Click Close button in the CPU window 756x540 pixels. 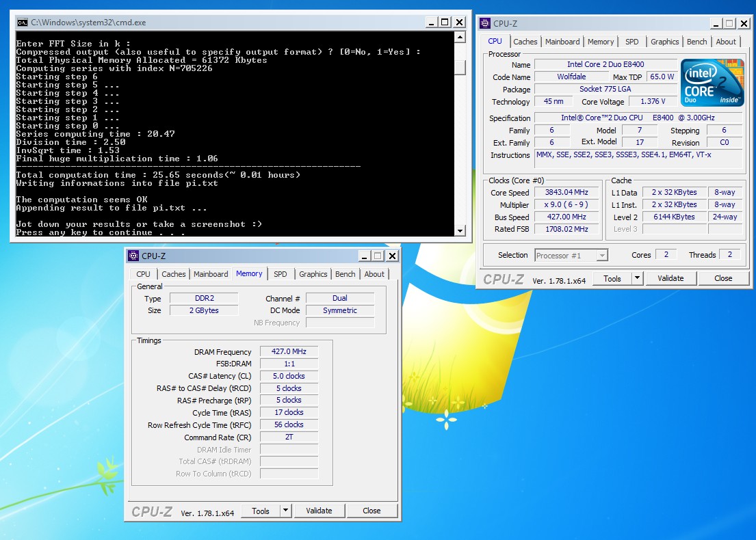click(723, 278)
